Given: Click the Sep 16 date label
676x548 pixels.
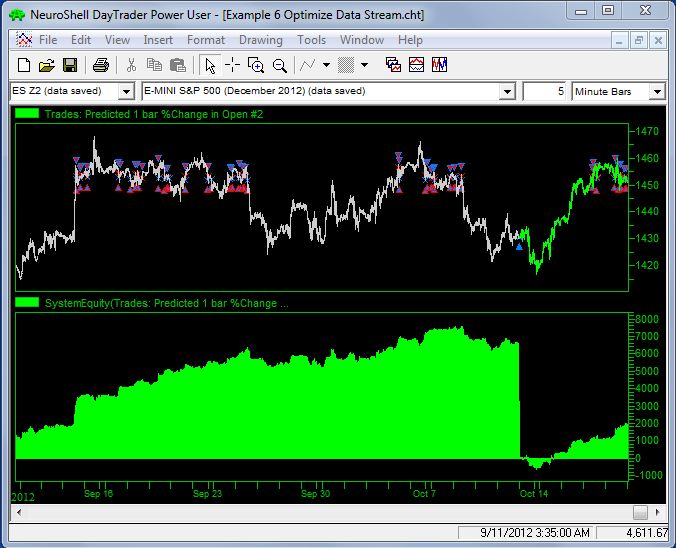Looking at the screenshot, I should point(98,494).
